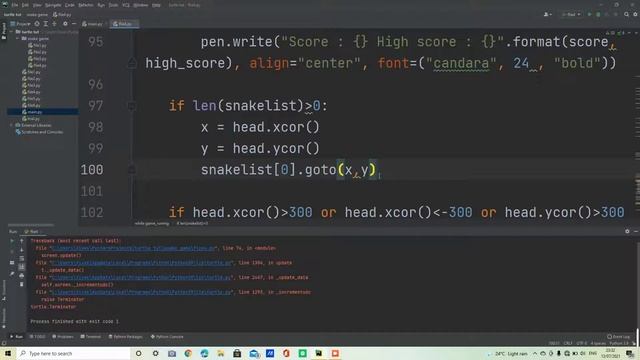Open the Refactor menu

click(x=86, y=5)
